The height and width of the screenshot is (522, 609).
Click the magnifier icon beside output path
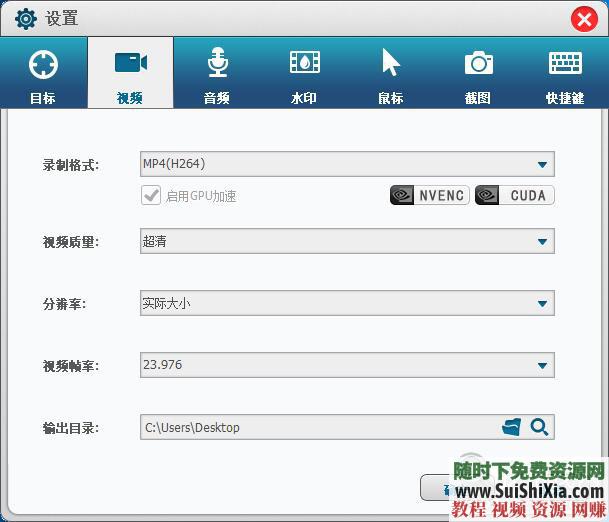[x=539, y=428]
